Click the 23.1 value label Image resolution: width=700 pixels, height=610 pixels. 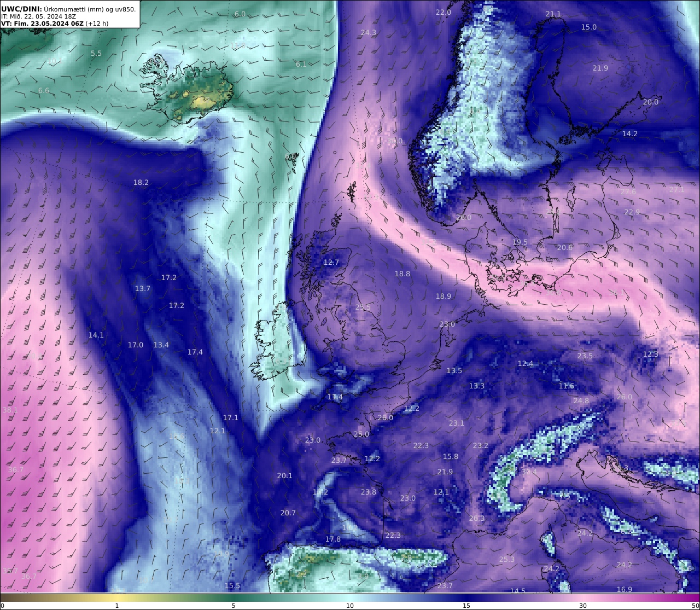[456, 423]
